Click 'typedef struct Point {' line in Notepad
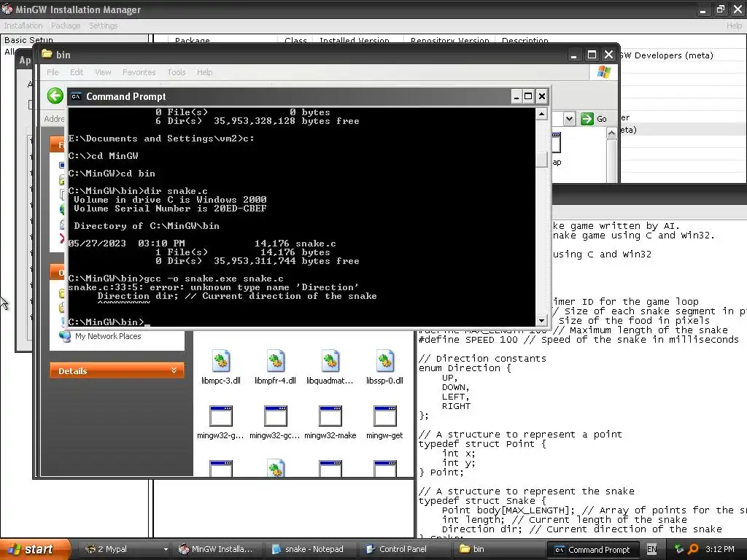Viewport: 747px width, 560px height. pos(481,444)
